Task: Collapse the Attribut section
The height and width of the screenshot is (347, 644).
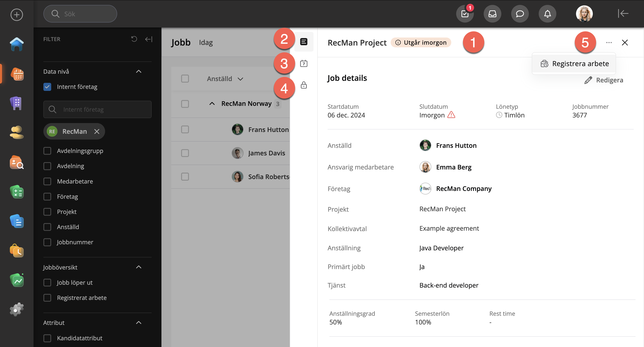Action: (x=139, y=322)
